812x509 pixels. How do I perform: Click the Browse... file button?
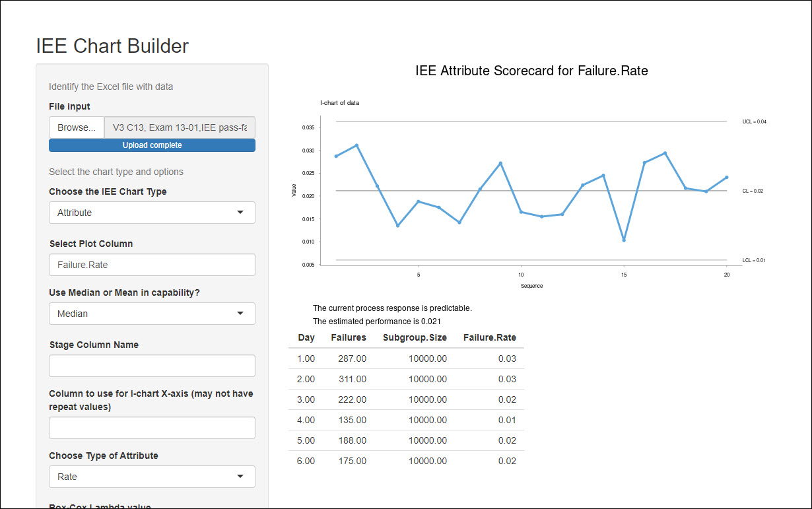pyautogui.click(x=77, y=127)
